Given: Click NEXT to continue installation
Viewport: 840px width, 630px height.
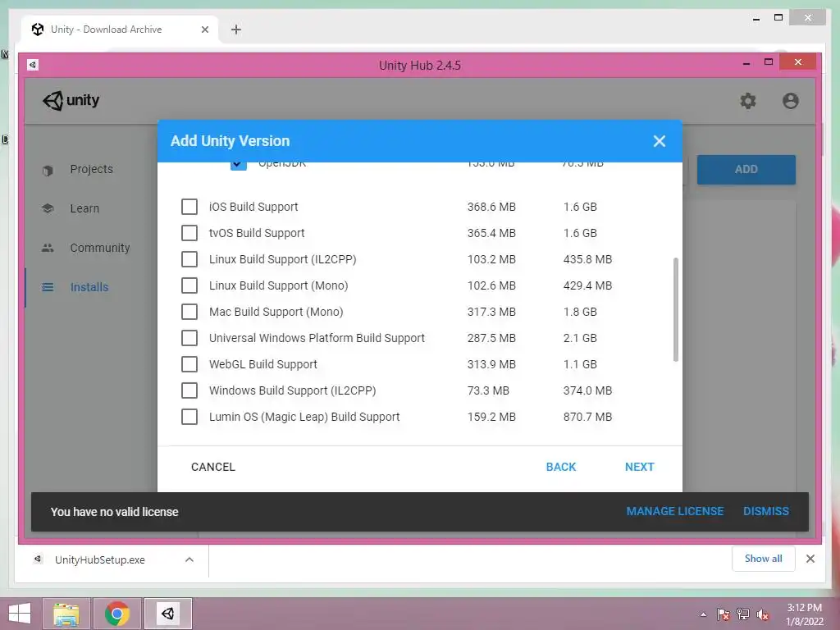Looking at the screenshot, I should pyautogui.click(x=639, y=467).
